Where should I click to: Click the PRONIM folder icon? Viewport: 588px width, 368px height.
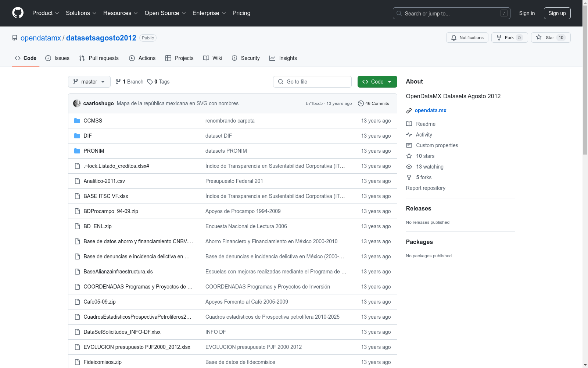click(77, 151)
